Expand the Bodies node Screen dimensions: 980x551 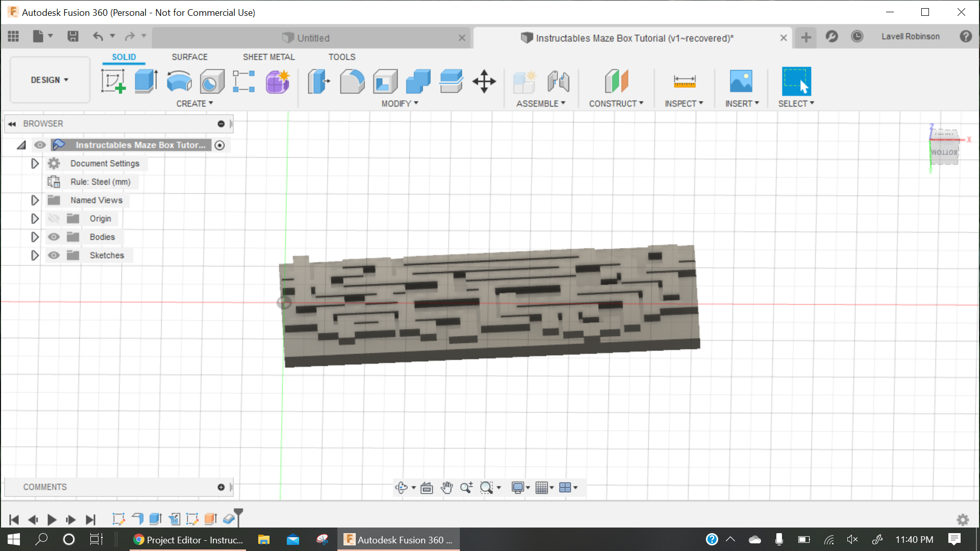click(x=35, y=237)
